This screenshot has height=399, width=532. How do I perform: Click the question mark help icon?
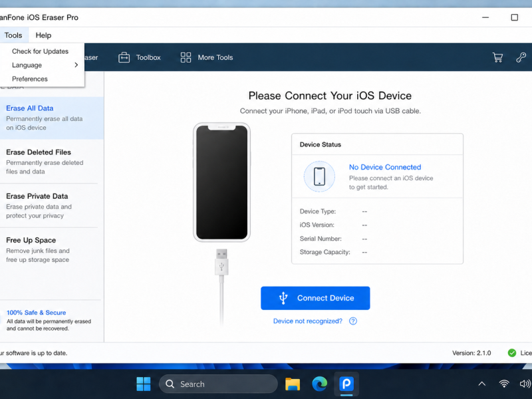point(353,321)
